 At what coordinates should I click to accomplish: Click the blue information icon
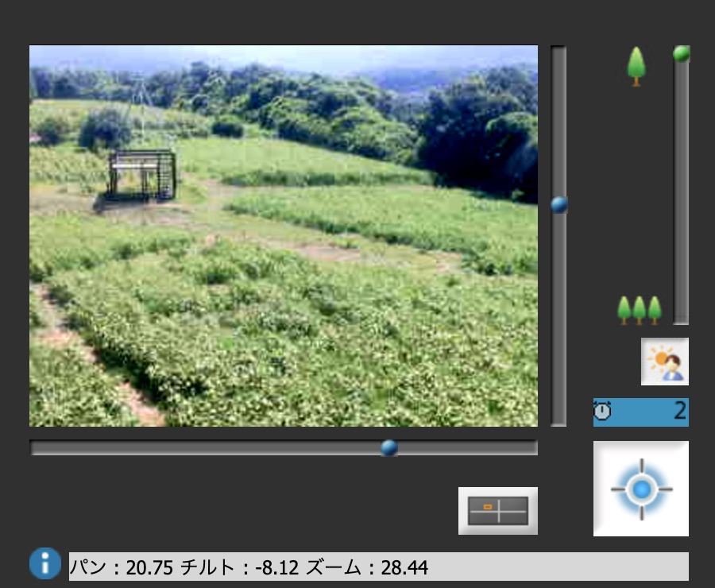point(45,563)
